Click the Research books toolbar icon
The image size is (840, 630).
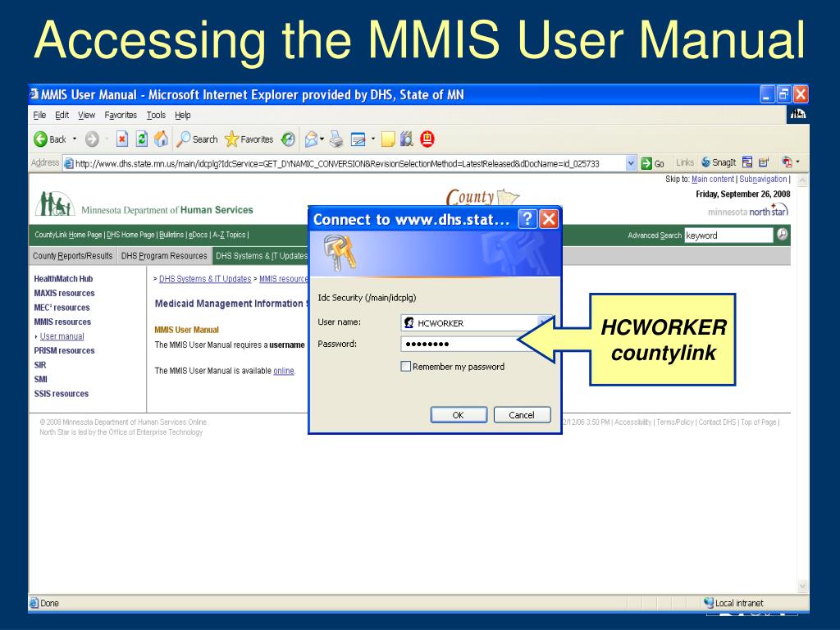tap(407, 139)
